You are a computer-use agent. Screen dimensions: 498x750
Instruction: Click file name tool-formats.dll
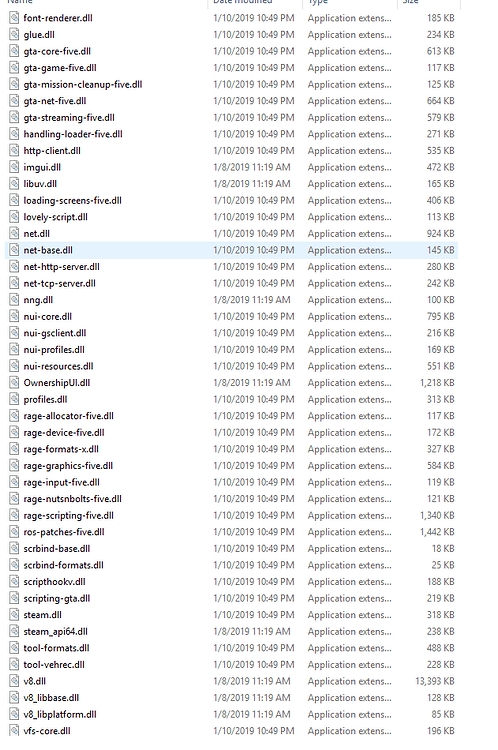coord(56,649)
